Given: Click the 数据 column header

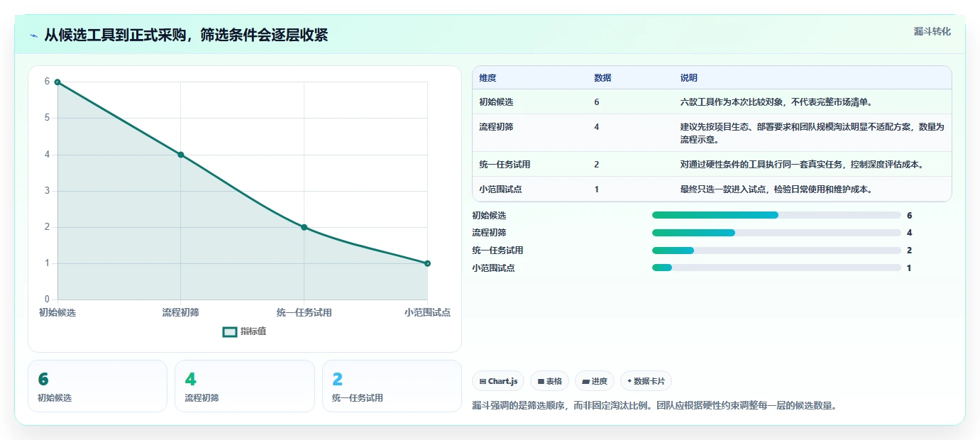Looking at the screenshot, I should [x=602, y=77].
